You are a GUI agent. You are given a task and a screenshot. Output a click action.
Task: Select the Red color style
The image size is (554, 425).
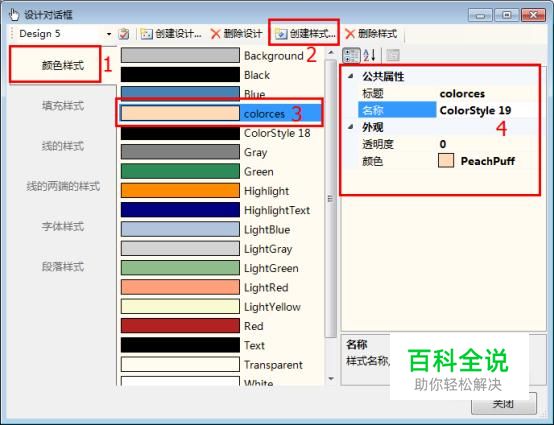click(221, 326)
